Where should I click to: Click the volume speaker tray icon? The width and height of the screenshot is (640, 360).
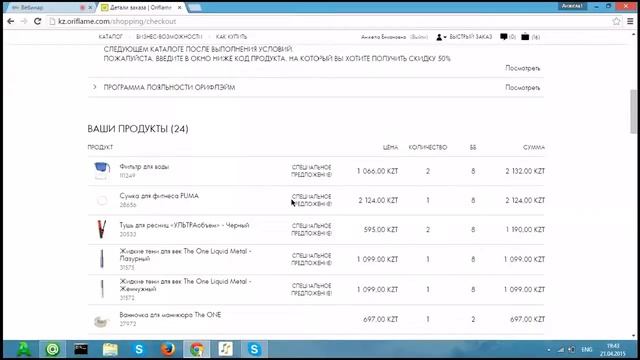click(x=571, y=350)
